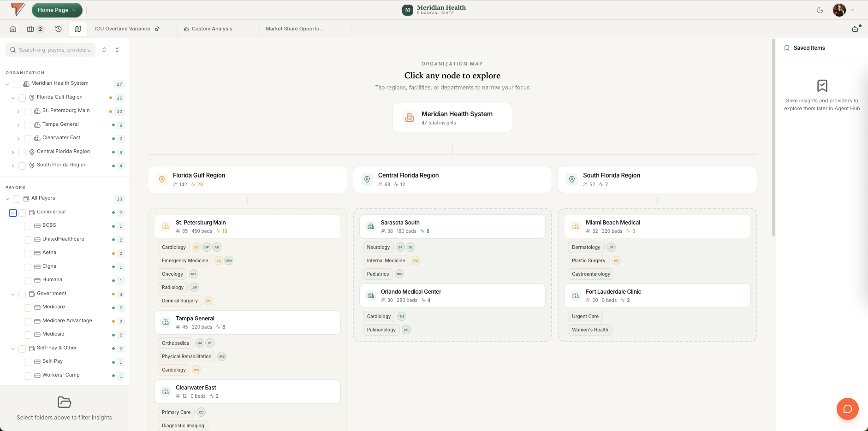Expand the Central Florida Region tree node

(13, 152)
